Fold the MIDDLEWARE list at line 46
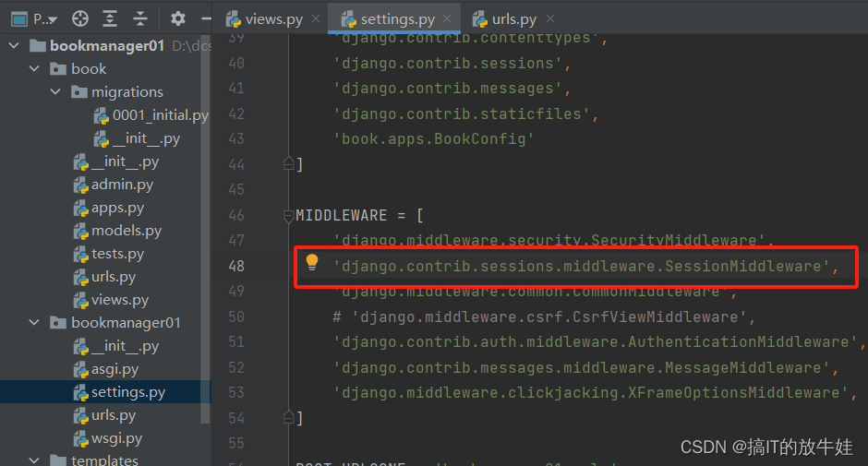 pyautogui.click(x=288, y=215)
